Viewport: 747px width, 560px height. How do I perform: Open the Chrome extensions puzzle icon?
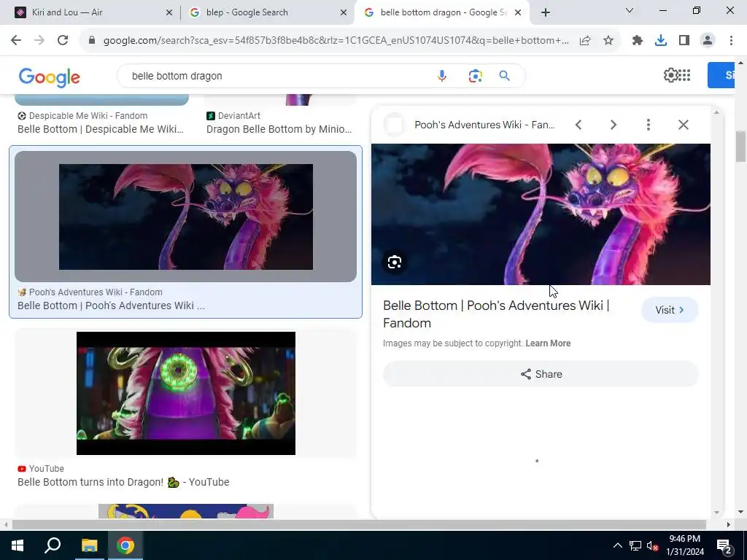click(638, 41)
